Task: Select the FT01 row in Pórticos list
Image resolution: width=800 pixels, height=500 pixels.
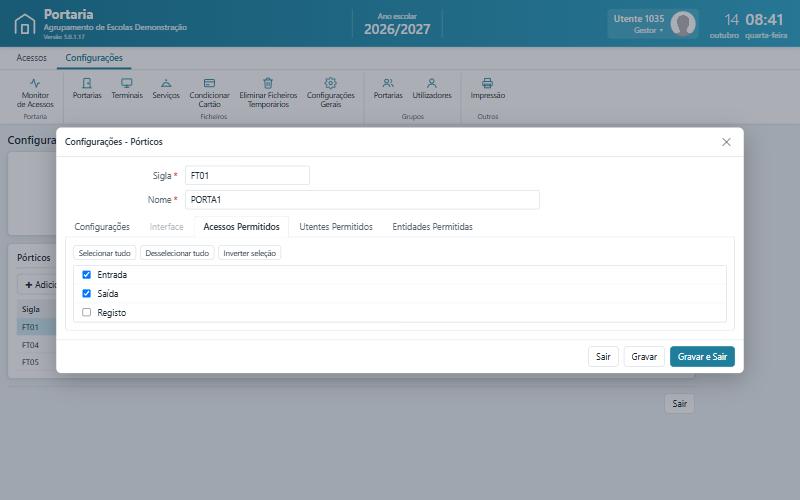Action: [36, 327]
